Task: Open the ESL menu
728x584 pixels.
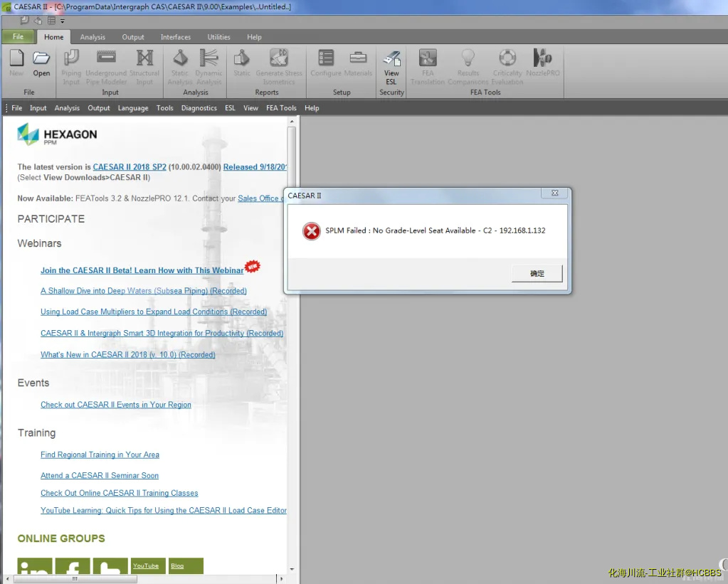Action: [230, 108]
